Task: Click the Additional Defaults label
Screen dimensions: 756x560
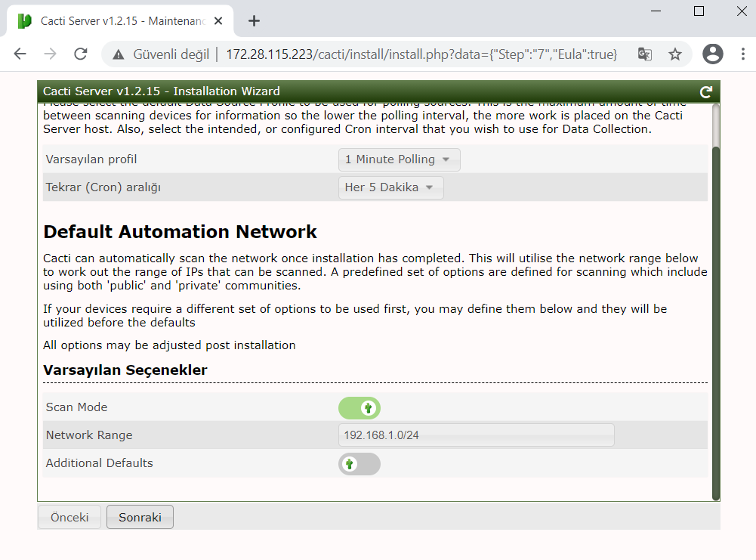Action: (x=100, y=463)
